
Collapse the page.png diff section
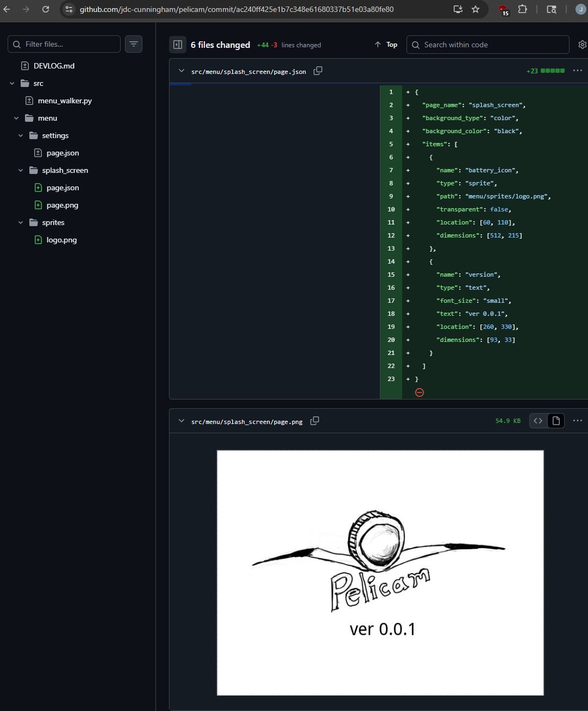point(182,421)
